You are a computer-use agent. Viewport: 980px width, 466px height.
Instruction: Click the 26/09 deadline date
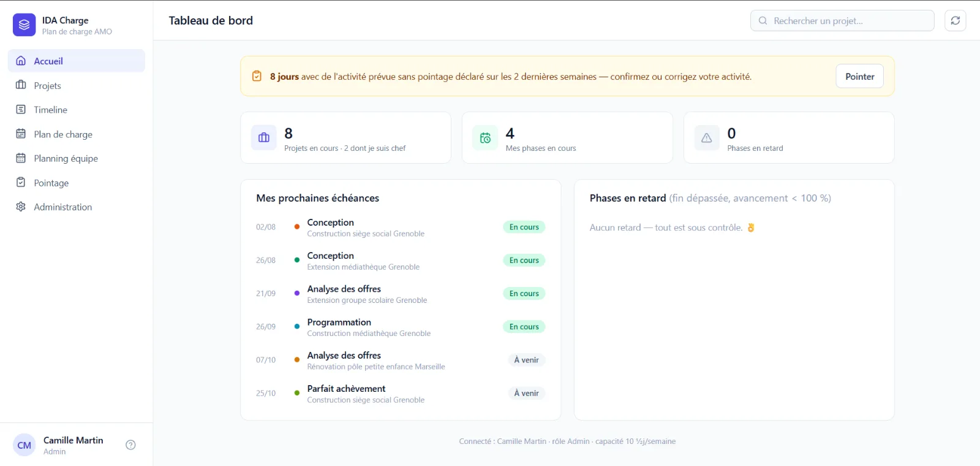point(266,327)
